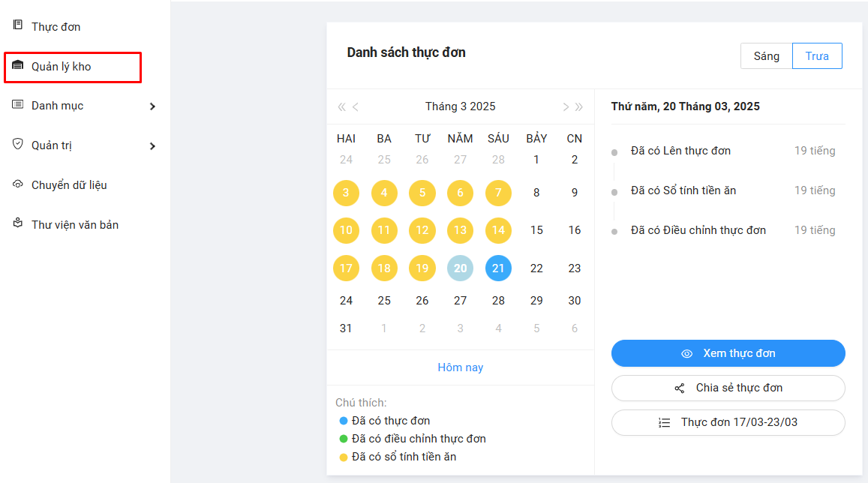The width and height of the screenshot is (868, 483).
Task: Click the Thư viện văn bản icon
Action: click(18, 223)
